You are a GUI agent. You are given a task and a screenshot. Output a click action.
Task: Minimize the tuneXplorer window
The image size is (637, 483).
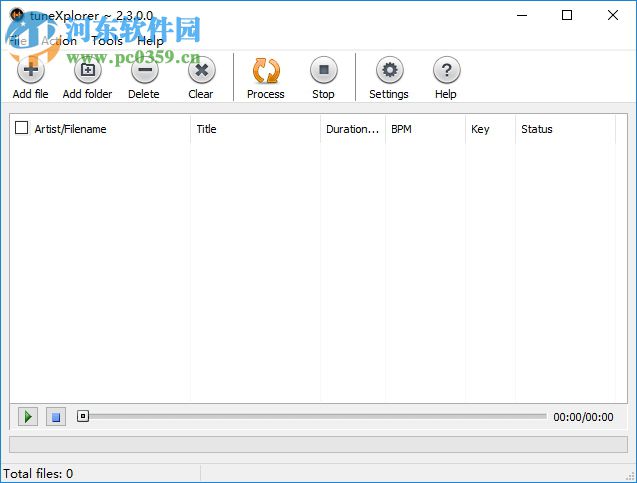click(x=522, y=15)
